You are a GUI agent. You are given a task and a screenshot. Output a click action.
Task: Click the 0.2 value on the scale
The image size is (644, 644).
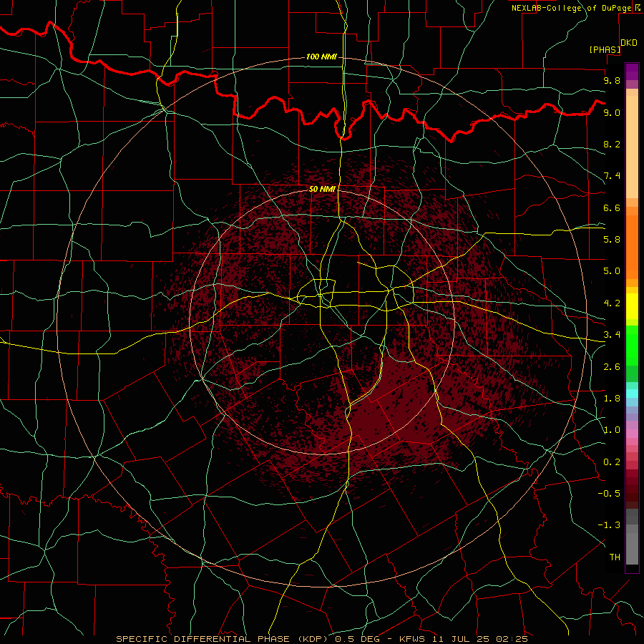(612, 462)
